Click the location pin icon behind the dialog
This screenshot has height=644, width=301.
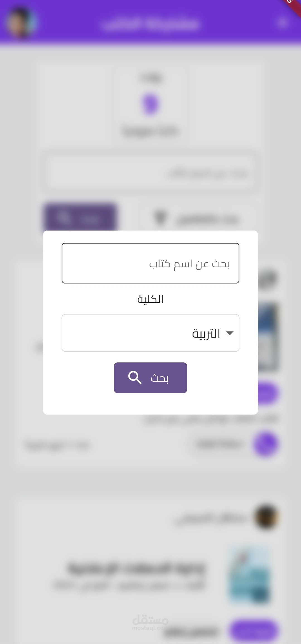pos(161,218)
